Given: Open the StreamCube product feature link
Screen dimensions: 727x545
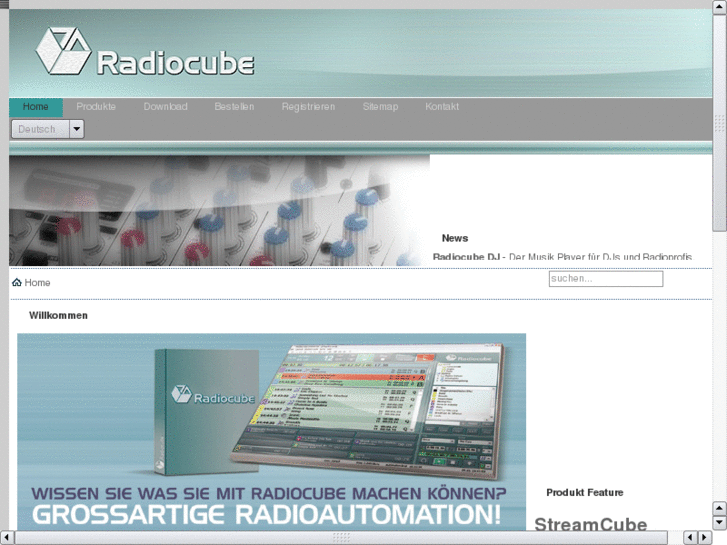Looking at the screenshot, I should pyautogui.click(x=591, y=525).
